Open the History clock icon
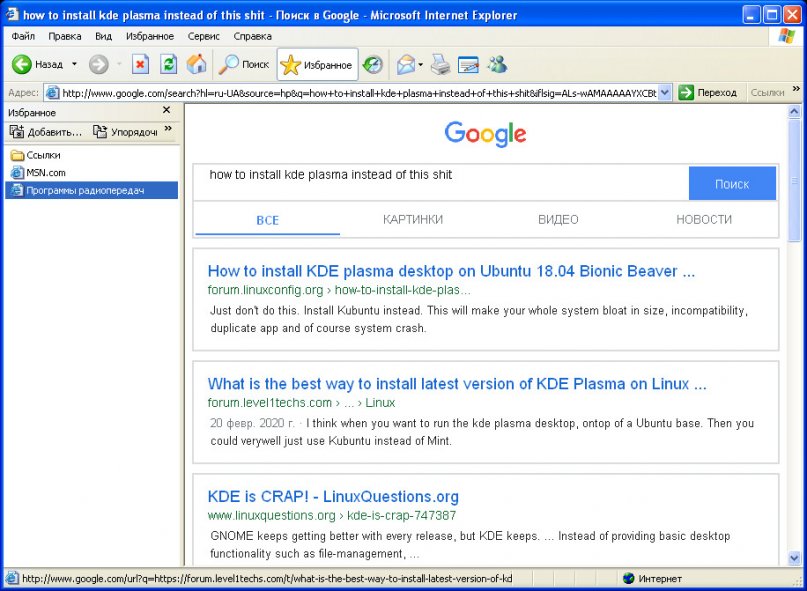The image size is (807, 591). click(373, 64)
